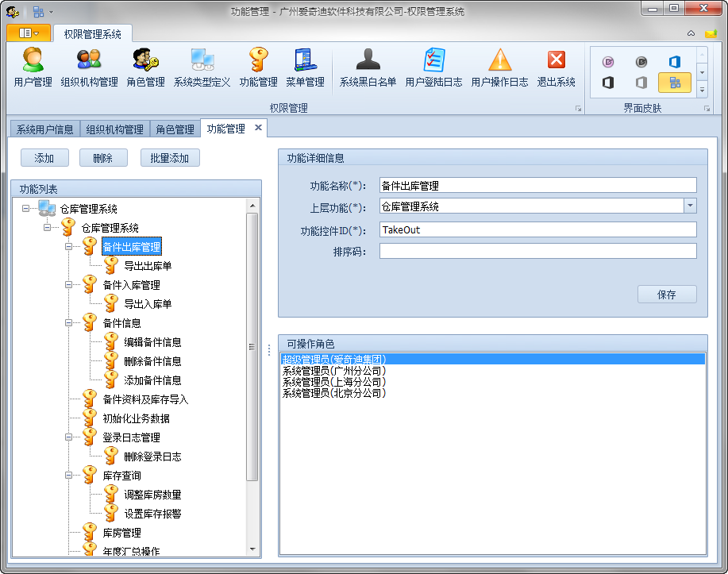Collapse the 登录日志管理 node
The height and width of the screenshot is (574, 728).
[x=68, y=437]
